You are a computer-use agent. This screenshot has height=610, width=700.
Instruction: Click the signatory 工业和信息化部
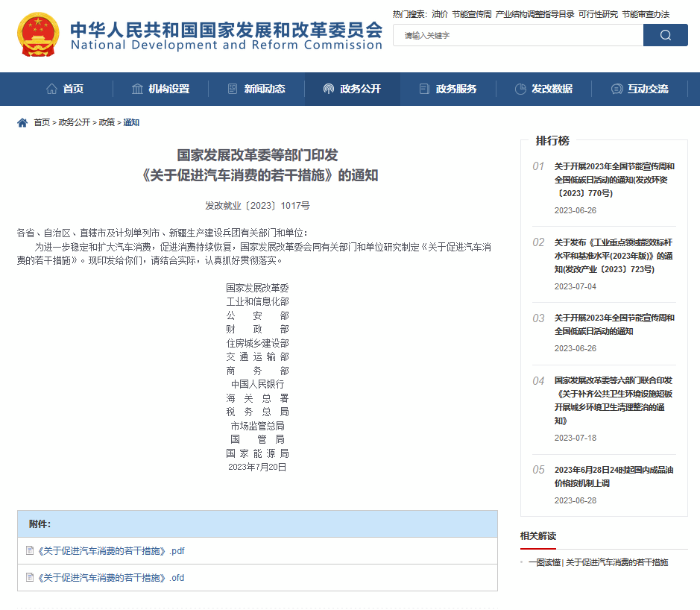[258, 301]
